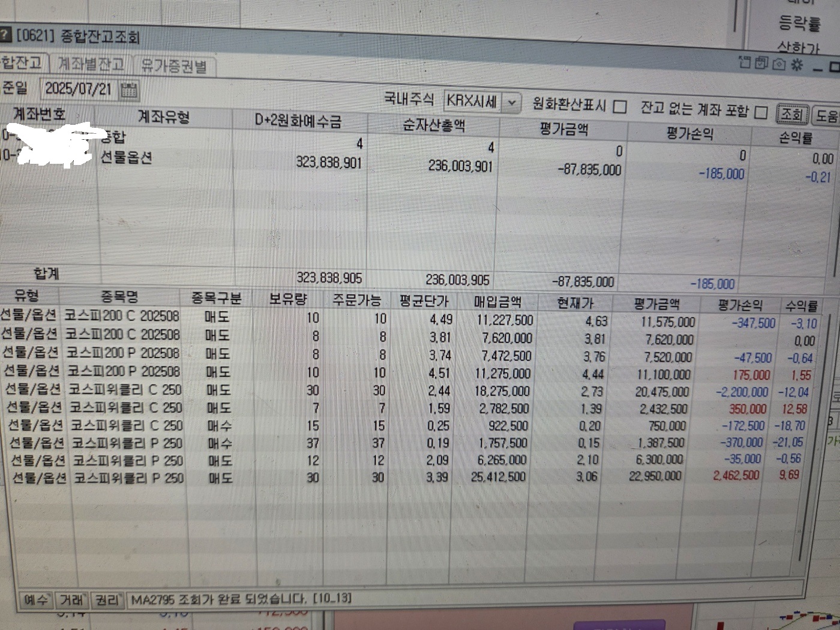Screen dimensions: 840x630
Task: Select the 예수 bottom tab
Action: click(36, 599)
